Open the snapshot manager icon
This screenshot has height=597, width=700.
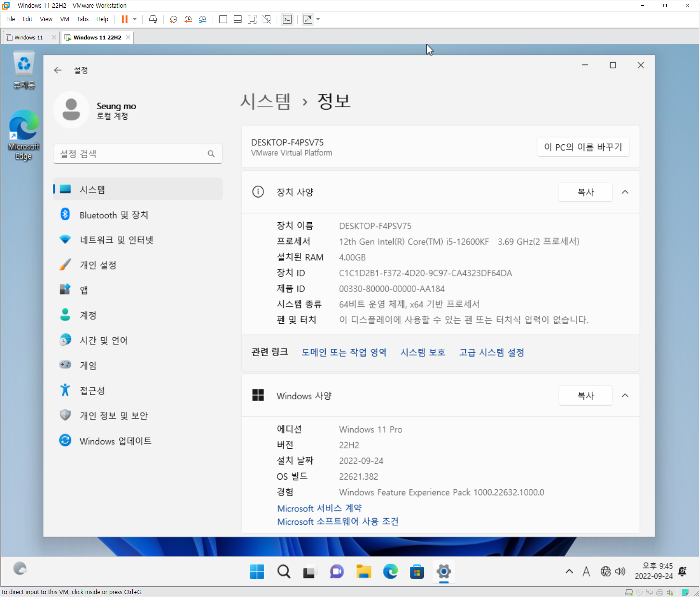tap(203, 19)
